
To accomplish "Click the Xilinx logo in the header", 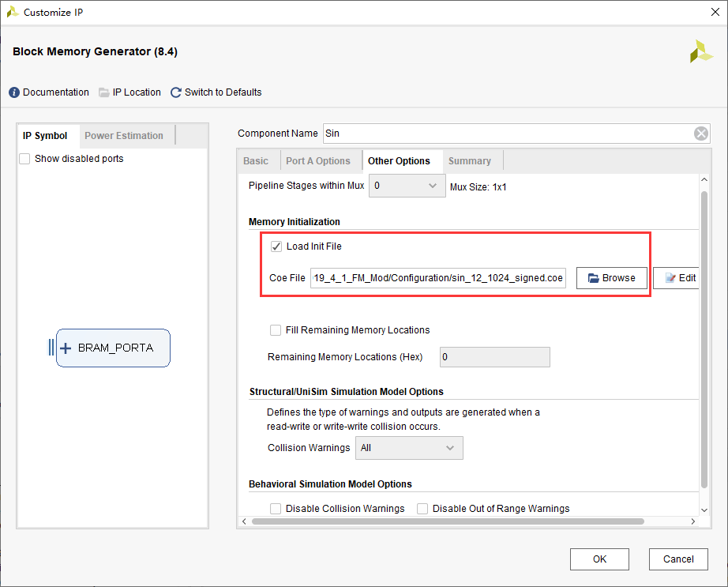I will 700,52.
